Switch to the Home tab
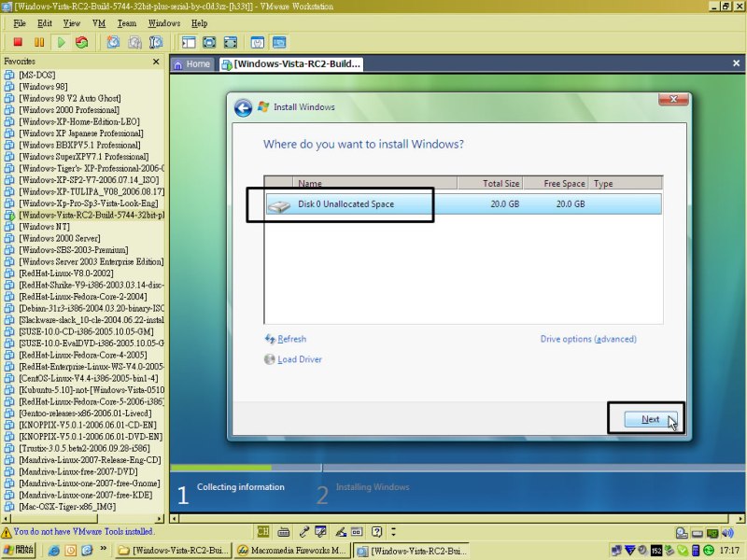Viewport: 747px width, 560px height. click(x=192, y=63)
